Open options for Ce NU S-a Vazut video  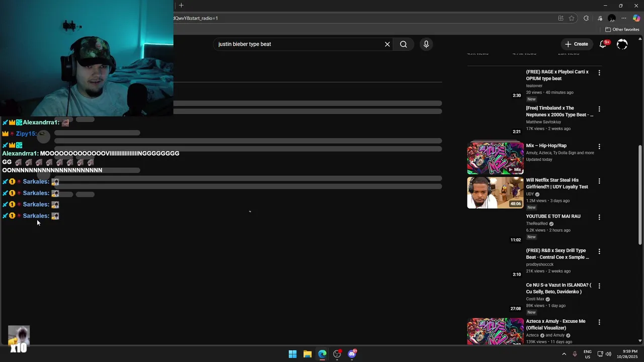tap(599, 286)
